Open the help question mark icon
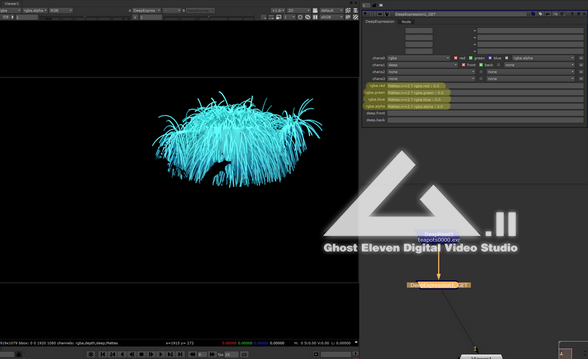 [572, 14]
